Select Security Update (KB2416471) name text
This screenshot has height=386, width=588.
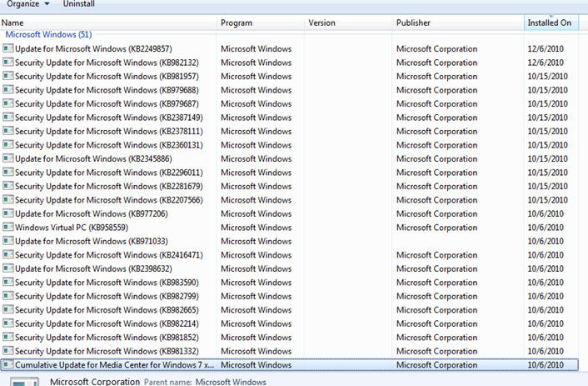click(109, 255)
